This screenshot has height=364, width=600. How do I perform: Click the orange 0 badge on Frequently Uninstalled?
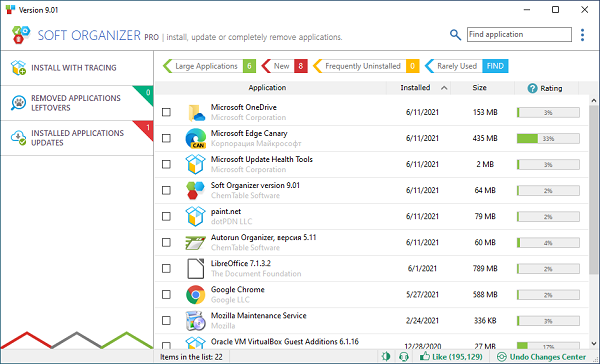click(412, 66)
